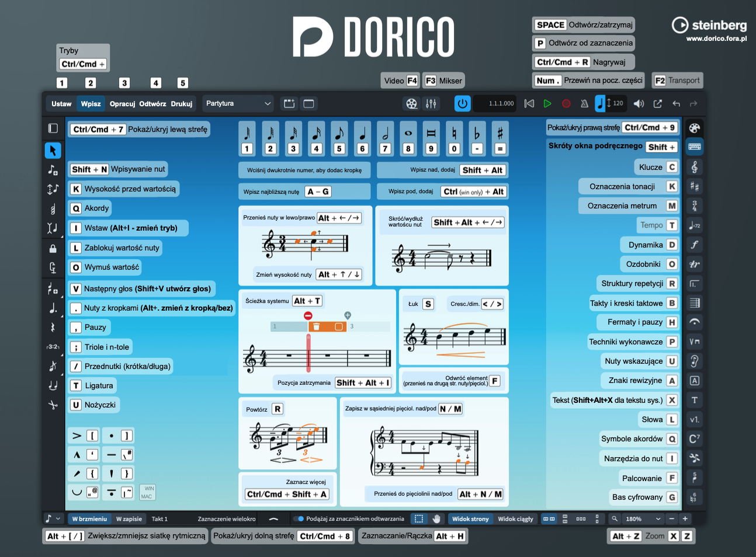Click the tempo value 120
756x557 pixels.
(618, 103)
